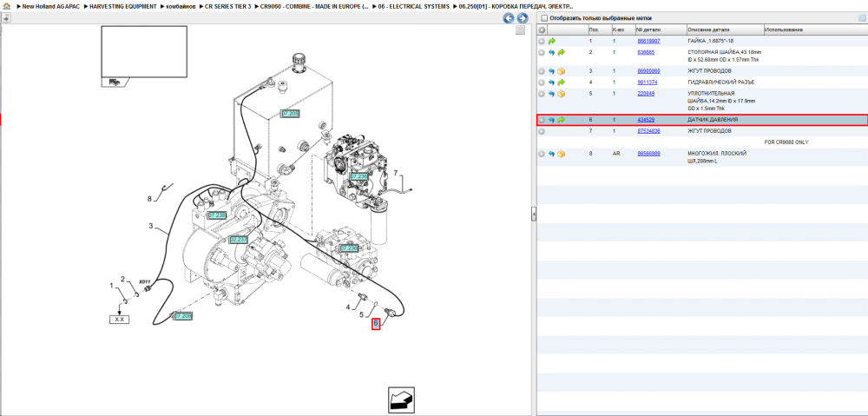The width and height of the screenshot is (868, 416).
Task: Enable 'Отобразить только выбранные метки' checkbox
Action: (544, 18)
